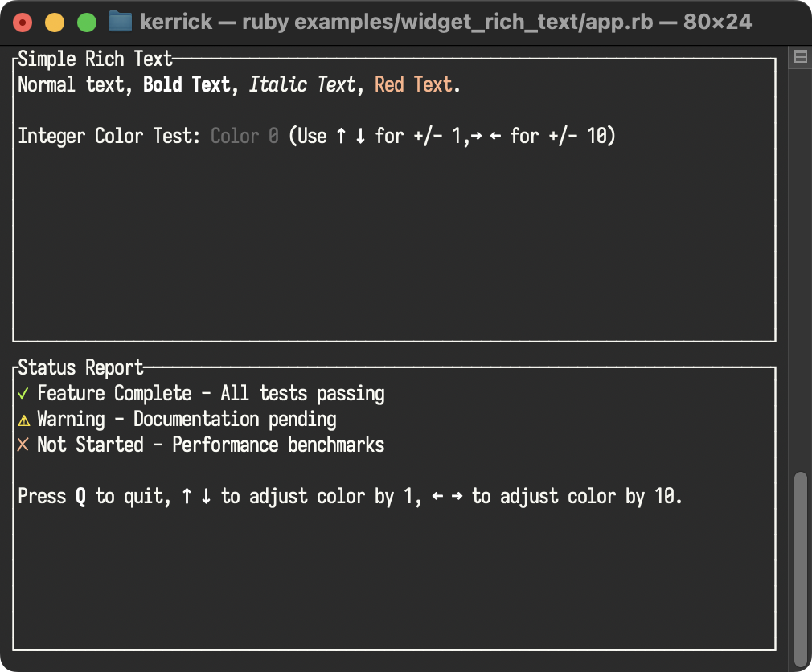The height and width of the screenshot is (672, 812).
Task: Click the folder icon in the title bar
Action: tap(121, 22)
